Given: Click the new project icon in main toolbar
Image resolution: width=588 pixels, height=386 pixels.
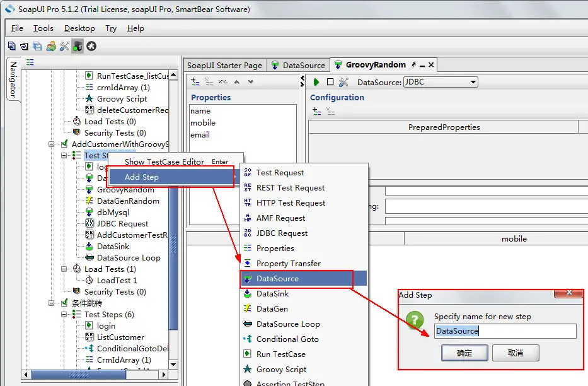Looking at the screenshot, I should (11, 46).
